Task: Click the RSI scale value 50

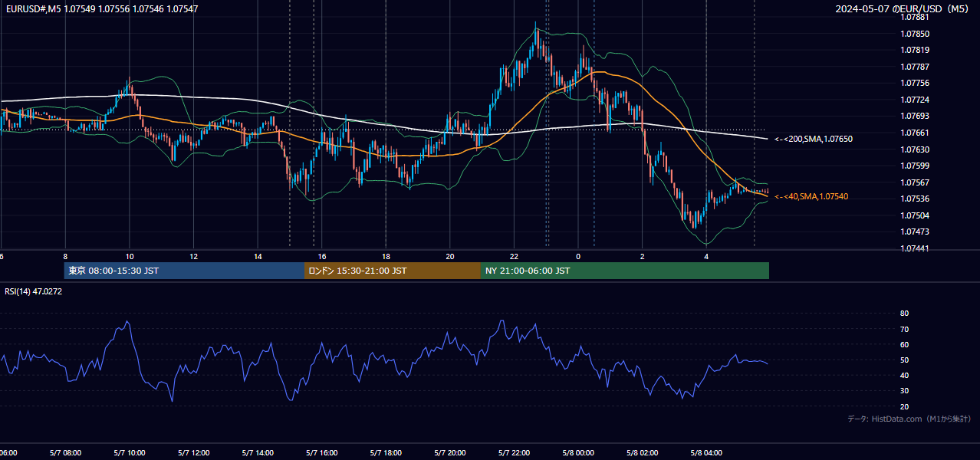Action: pos(905,360)
